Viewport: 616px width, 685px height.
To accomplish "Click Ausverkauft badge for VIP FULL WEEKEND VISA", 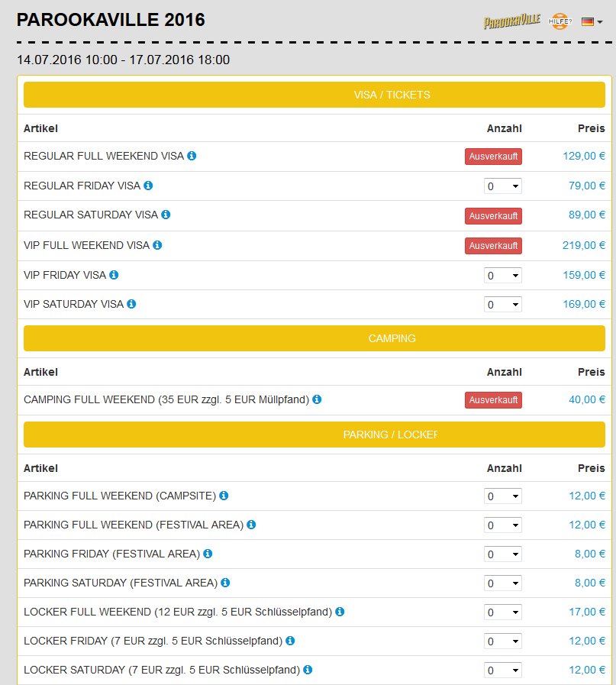I will click(493, 246).
